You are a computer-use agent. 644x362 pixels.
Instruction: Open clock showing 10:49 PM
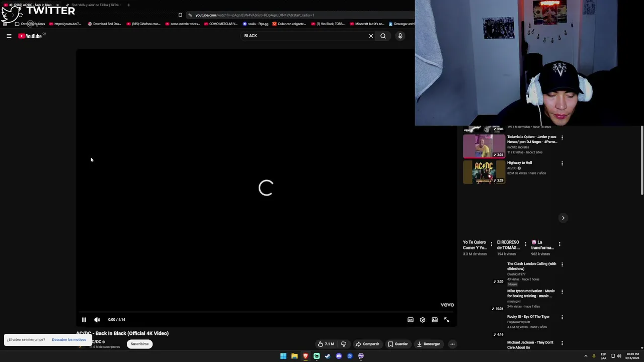click(x=633, y=356)
